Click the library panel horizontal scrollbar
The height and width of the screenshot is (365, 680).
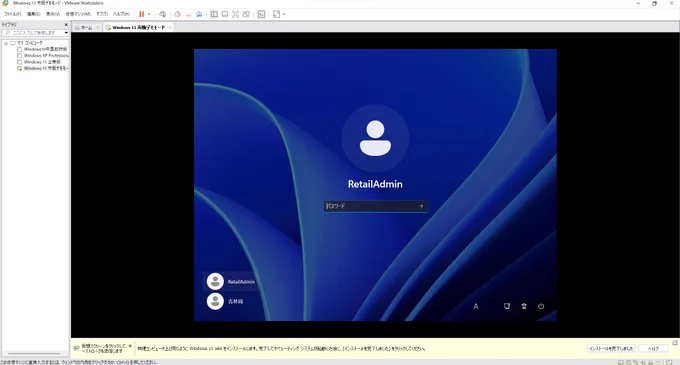pyautogui.click(x=34, y=353)
